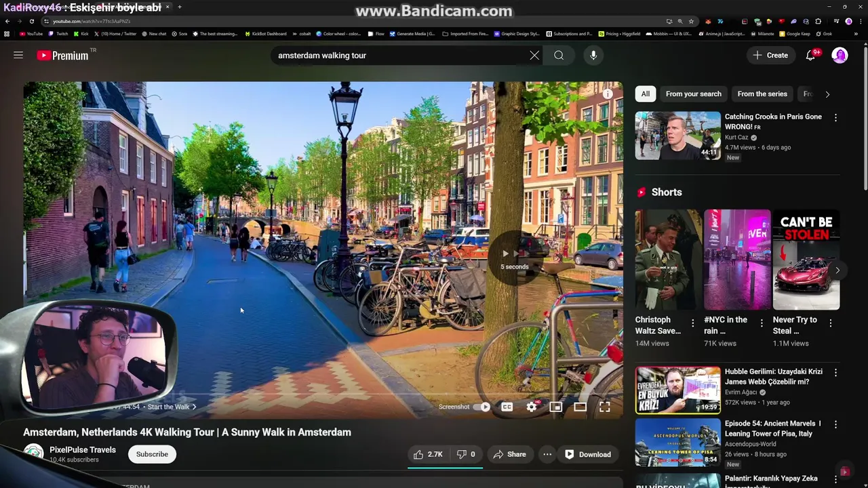The width and height of the screenshot is (868, 488).
Task: Share the video
Action: (x=510, y=454)
